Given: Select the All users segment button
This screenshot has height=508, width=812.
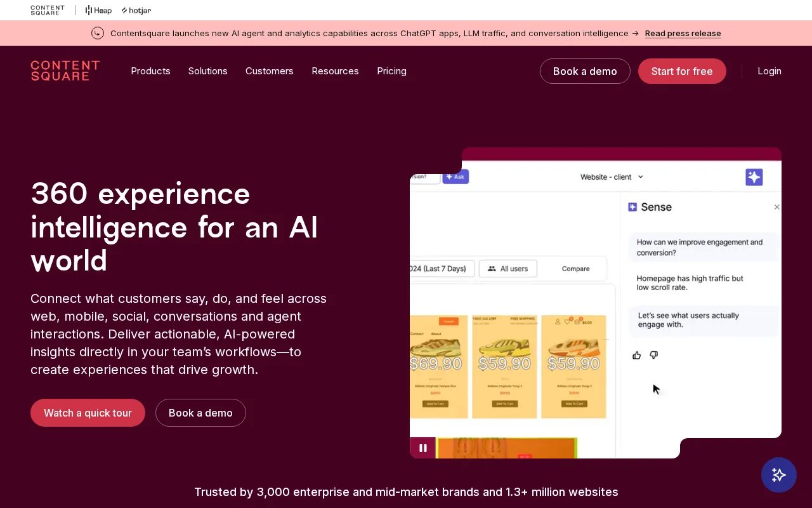Looking at the screenshot, I should 508,269.
